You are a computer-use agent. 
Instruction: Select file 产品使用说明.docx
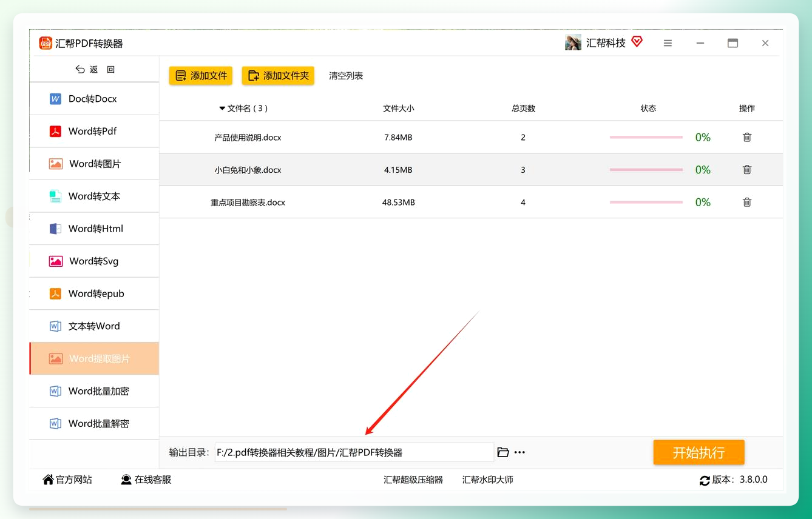(248, 138)
